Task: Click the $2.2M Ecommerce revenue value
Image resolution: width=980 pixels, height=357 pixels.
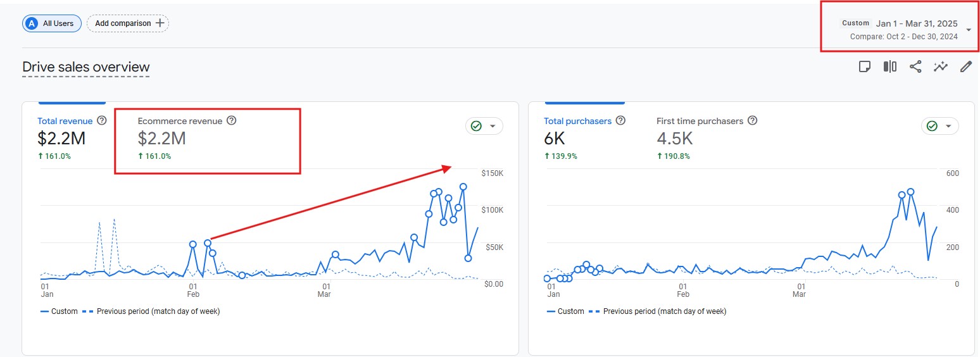Action: click(x=162, y=138)
